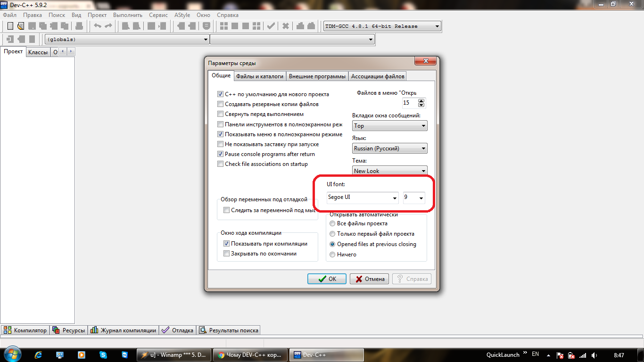
Task: Toggle Показывать при компиляции checkbox
Action: (226, 244)
